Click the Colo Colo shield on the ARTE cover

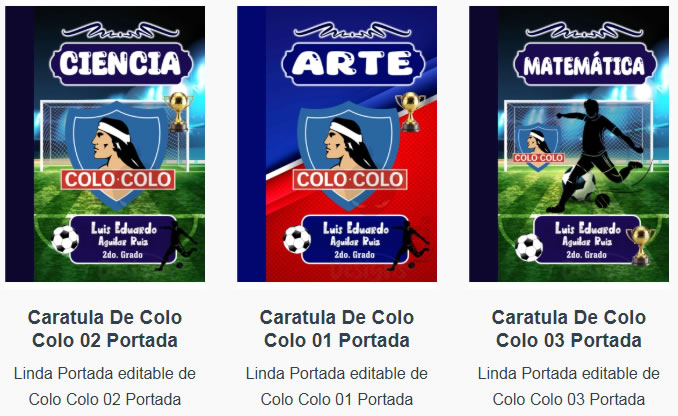pos(349,156)
